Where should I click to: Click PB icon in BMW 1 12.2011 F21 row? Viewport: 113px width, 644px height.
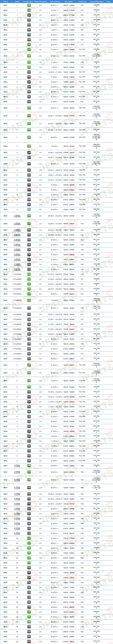(29, 10)
